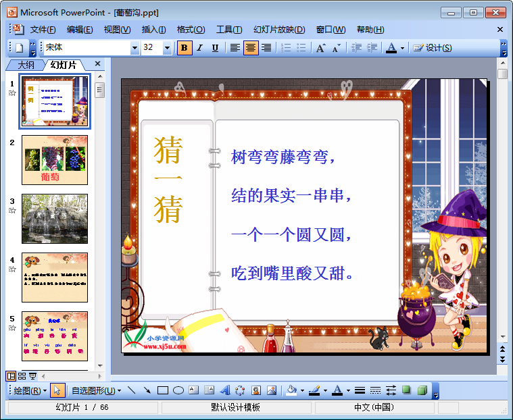Click the 设计 design button

tap(433, 48)
